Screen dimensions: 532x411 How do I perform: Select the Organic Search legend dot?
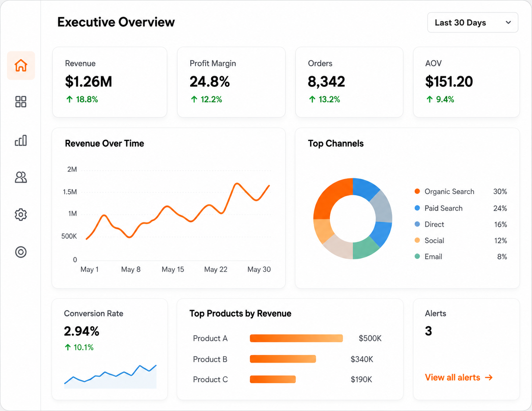[x=417, y=191]
